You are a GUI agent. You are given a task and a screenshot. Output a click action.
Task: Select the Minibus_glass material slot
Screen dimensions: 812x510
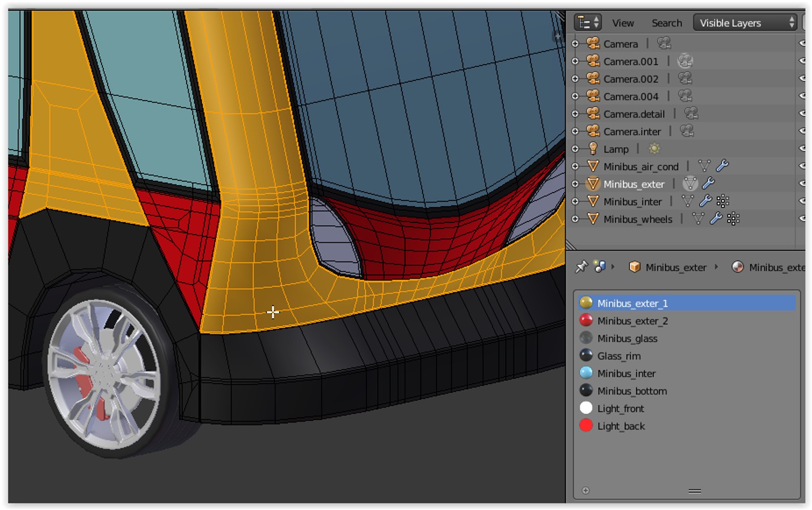pyautogui.click(x=686, y=338)
